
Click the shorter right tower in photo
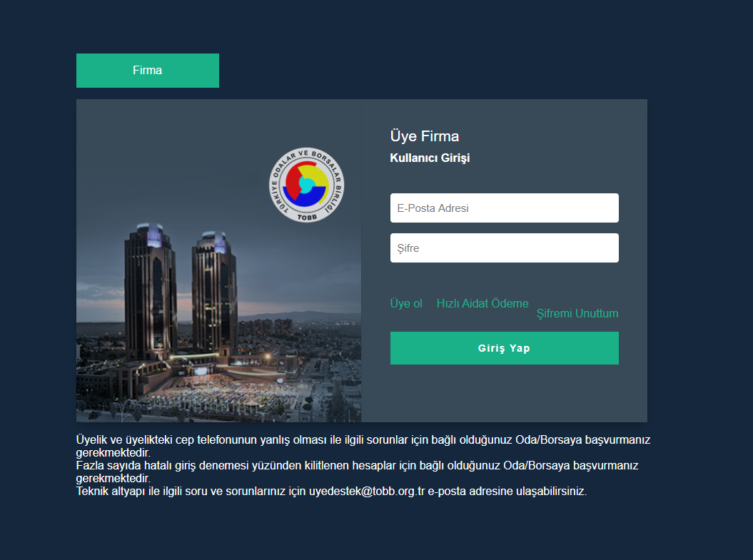pos(213,292)
